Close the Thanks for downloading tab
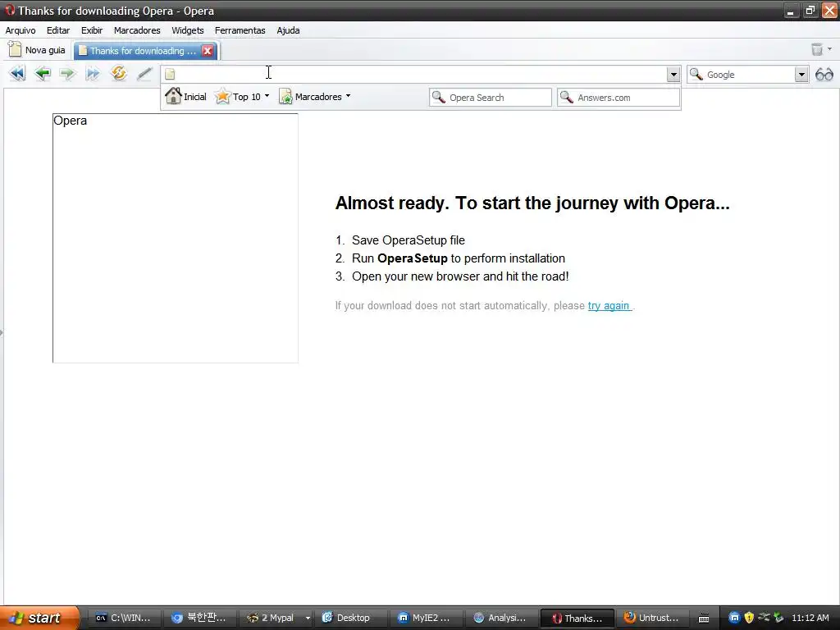Screen dimensions: 840x630 point(208,51)
